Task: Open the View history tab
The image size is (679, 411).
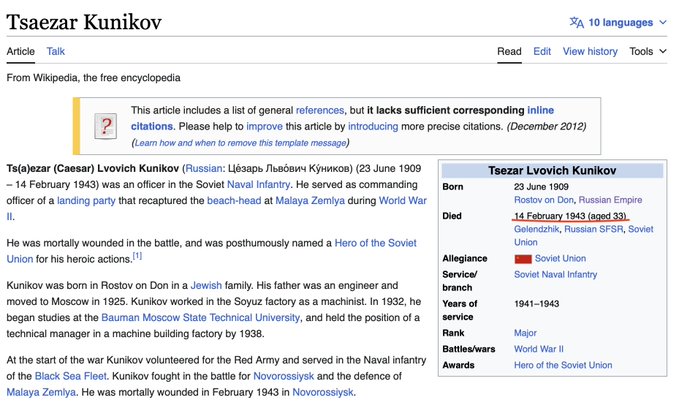Action: (x=590, y=51)
